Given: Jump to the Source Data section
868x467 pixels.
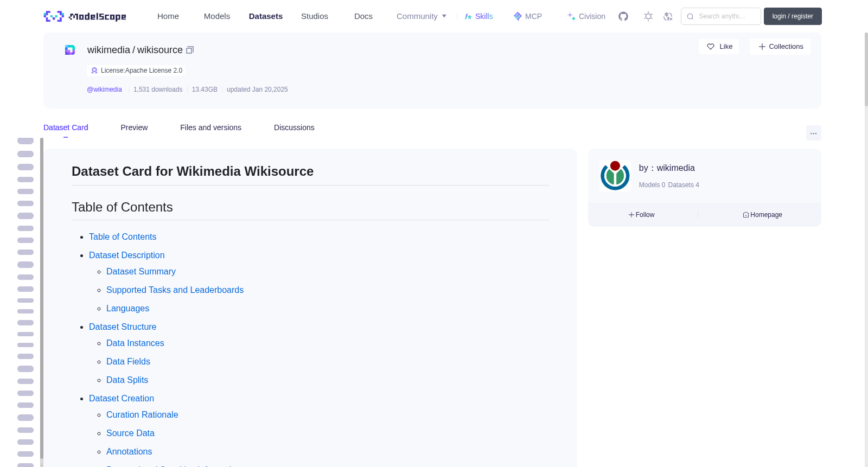Looking at the screenshot, I should tap(130, 433).
